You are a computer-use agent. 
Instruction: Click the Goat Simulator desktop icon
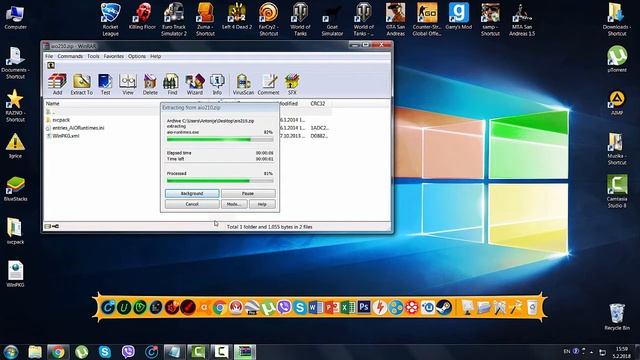(x=332, y=19)
